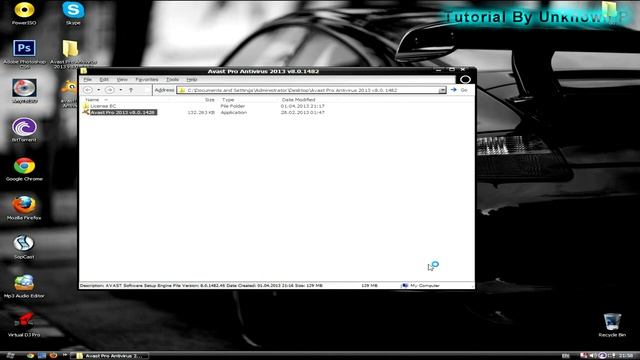640x360 pixels.
Task: Sort files by the Type column
Action: [x=228, y=100]
